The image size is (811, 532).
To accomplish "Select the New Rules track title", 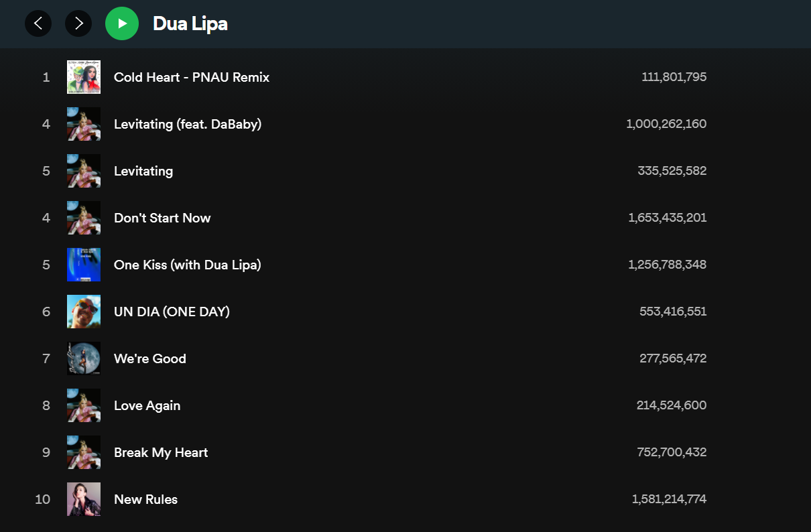I will tap(145, 499).
